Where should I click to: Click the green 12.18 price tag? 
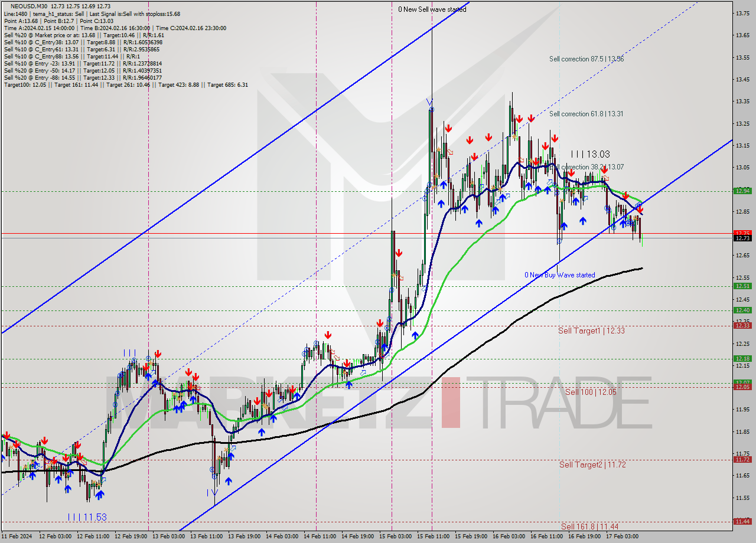[742, 358]
